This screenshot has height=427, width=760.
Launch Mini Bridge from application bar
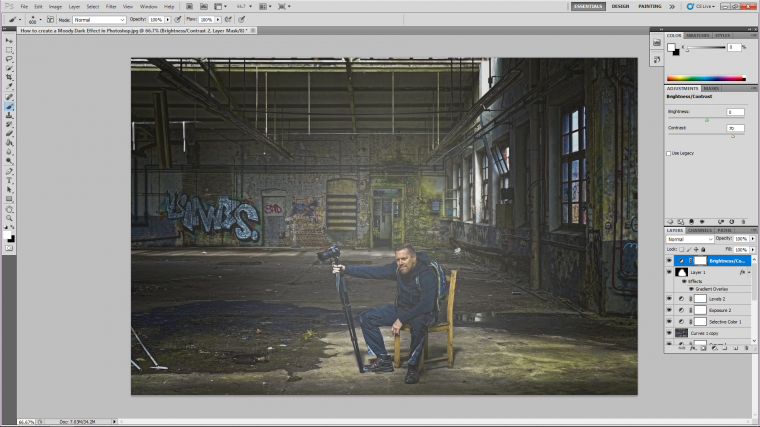click(x=204, y=6)
